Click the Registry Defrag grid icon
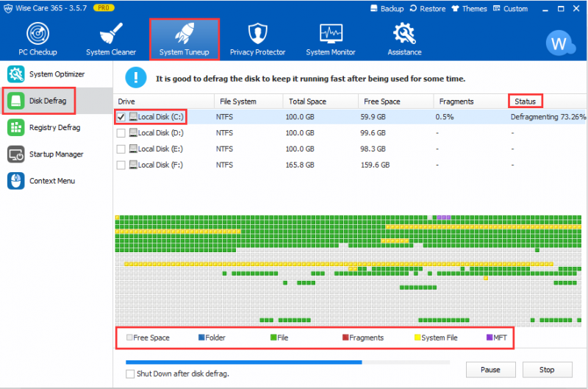 coord(15,127)
